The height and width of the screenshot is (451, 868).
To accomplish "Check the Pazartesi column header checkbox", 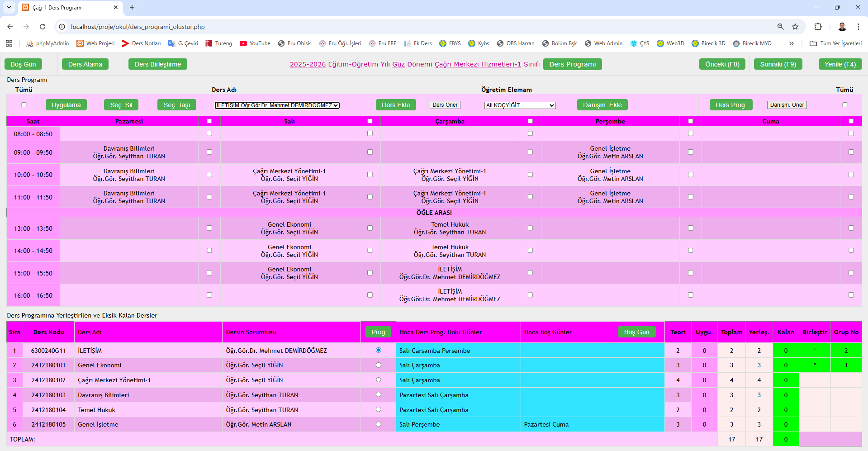I will (209, 121).
